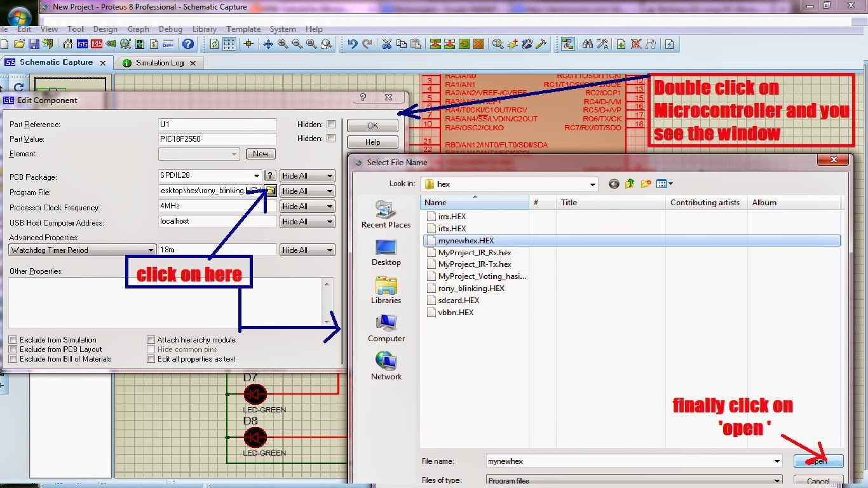Expand PCB Package SPDIL28 dropdown
This screenshot has height=488, width=868.
point(257,176)
